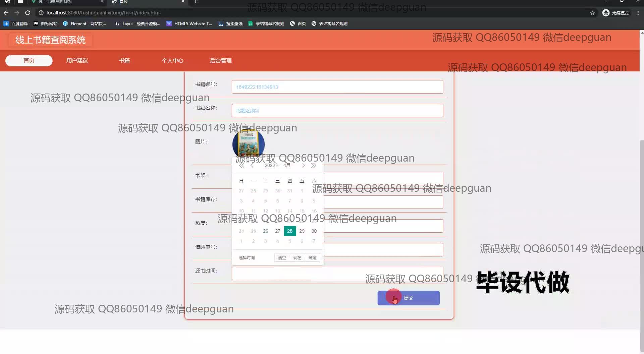Bookmark this page with star icon
Image resolution: width=644 pixels, height=354 pixels.
click(x=592, y=13)
